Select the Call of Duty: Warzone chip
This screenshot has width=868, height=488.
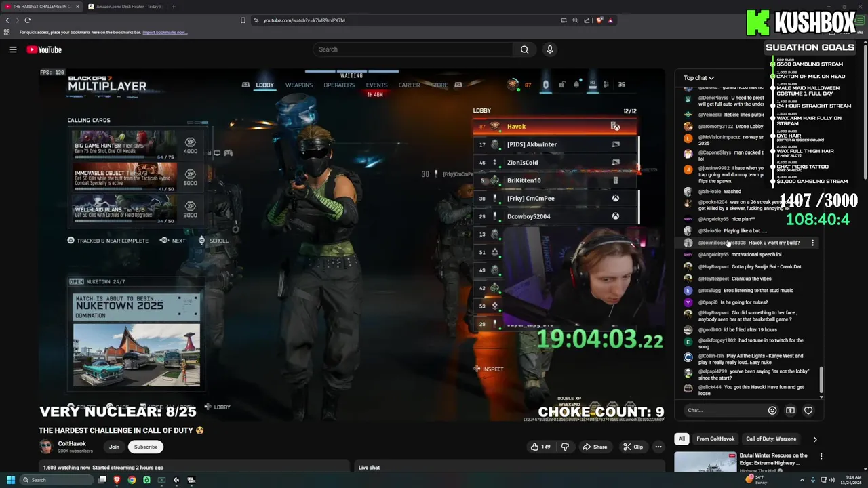(771, 439)
